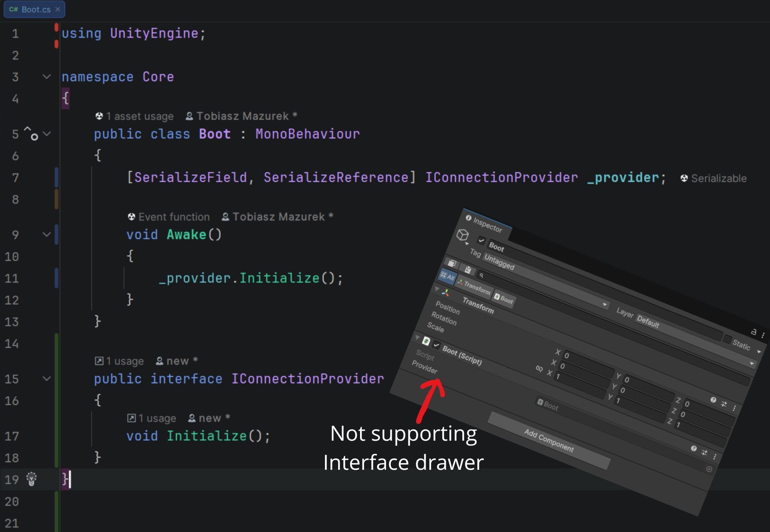
Task: Toggle the Boot GameObject active checkbox
Action: click(481, 240)
